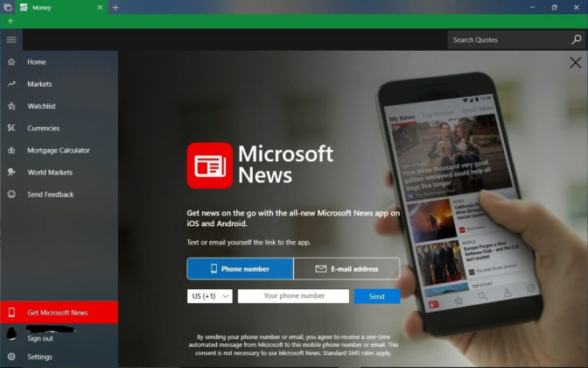Click the red Microsoft News logo
Viewport: 588px width, 368px height.
210,166
